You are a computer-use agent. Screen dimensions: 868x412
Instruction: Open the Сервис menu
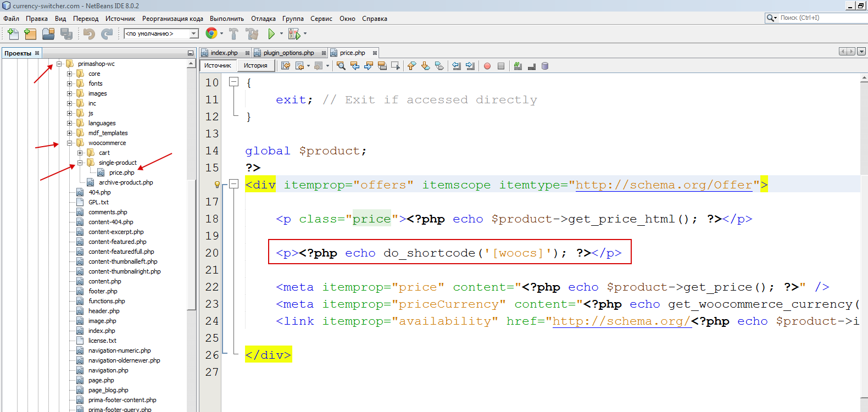point(321,19)
